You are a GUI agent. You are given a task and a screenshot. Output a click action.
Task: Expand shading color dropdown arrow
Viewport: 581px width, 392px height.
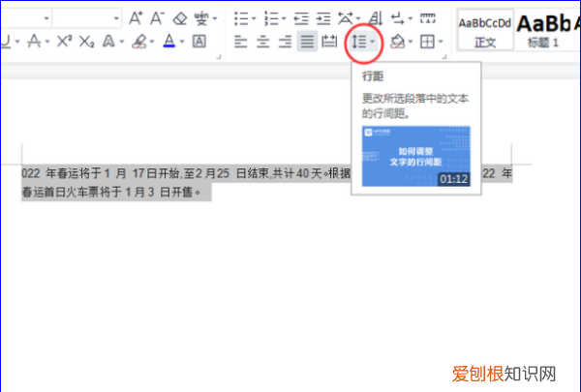(411, 42)
